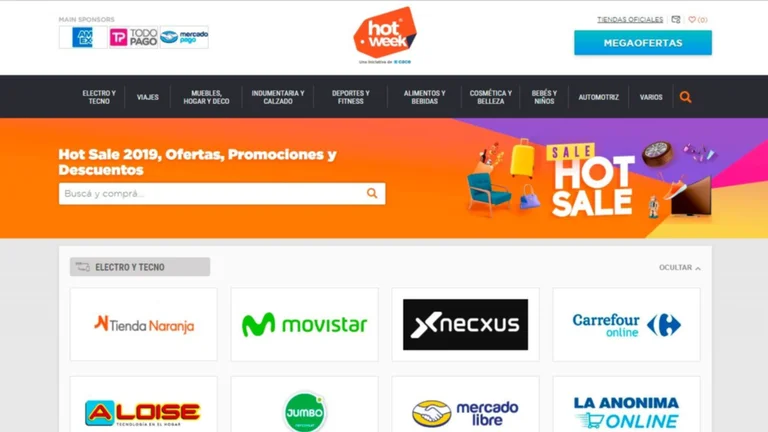The image size is (768, 432).
Task: Click the orange search icon in navigation bar
Action: [685, 97]
